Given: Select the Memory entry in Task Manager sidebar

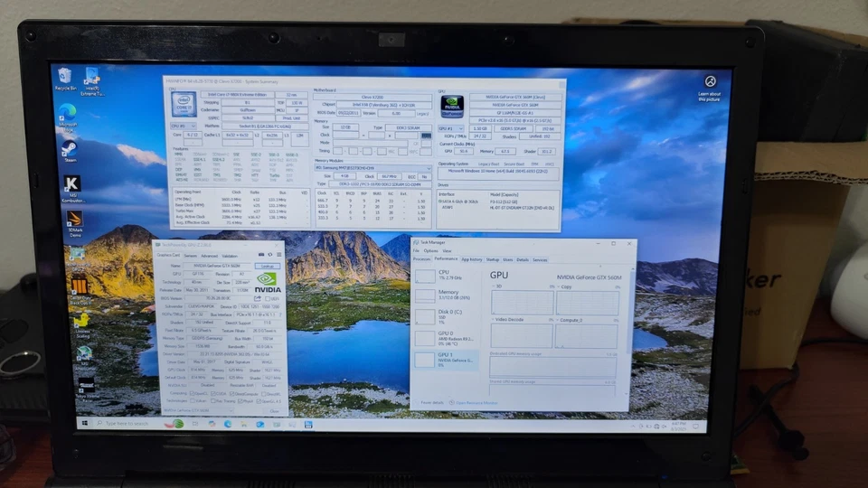Looking at the screenshot, I should [446, 296].
